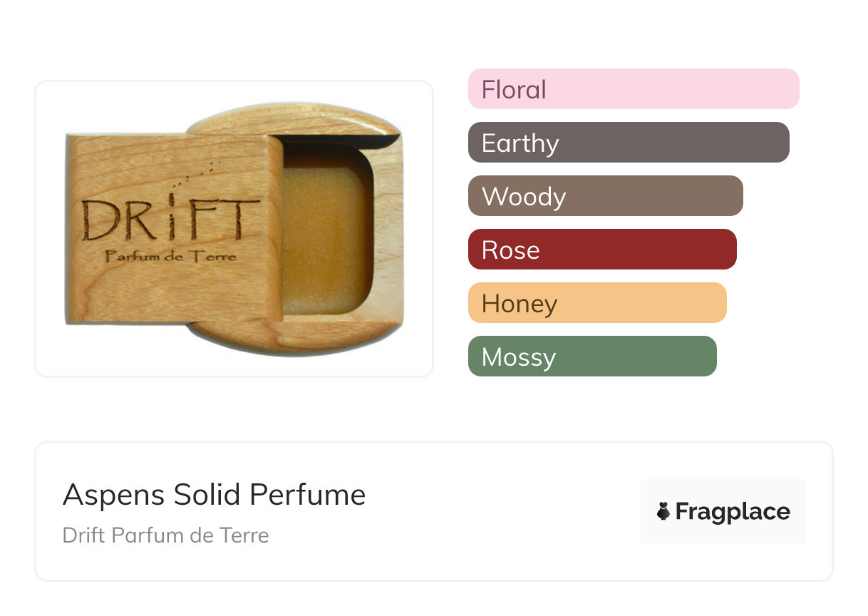Choose the Woody accord bar
This screenshot has height=616, width=868.
click(x=605, y=196)
